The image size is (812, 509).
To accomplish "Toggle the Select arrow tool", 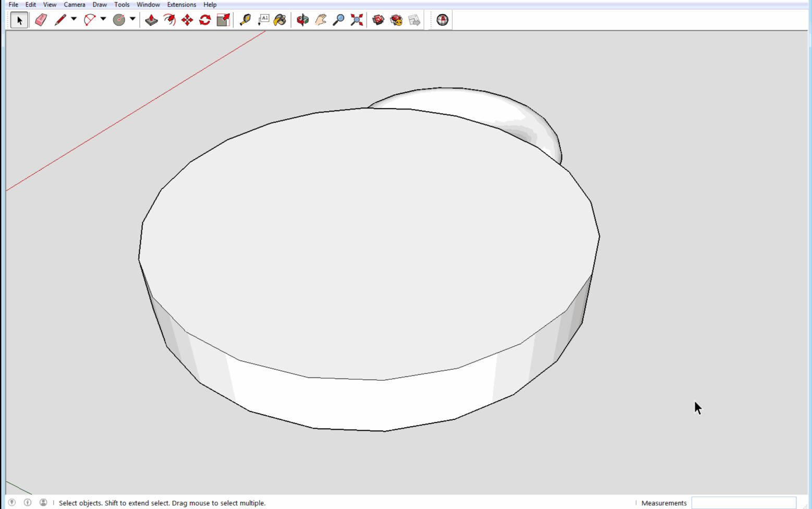I will pos(19,20).
